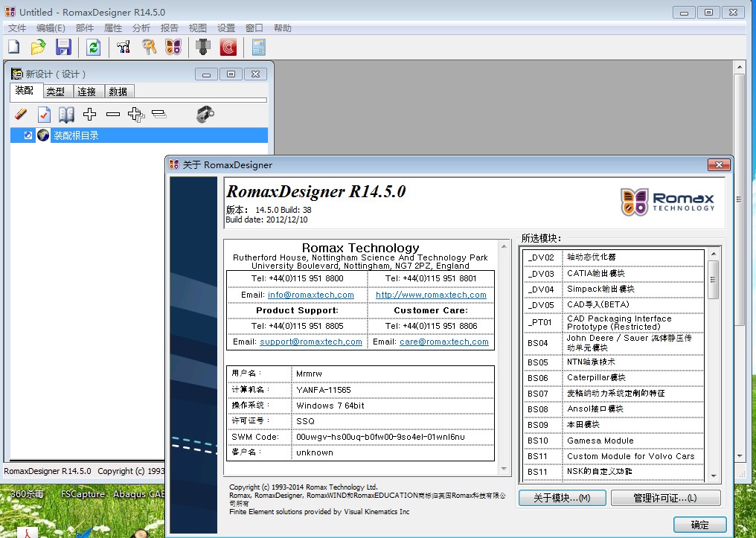The height and width of the screenshot is (538, 756).
Task: Switch to the 类型 tab
Action: tap(57, 92)
